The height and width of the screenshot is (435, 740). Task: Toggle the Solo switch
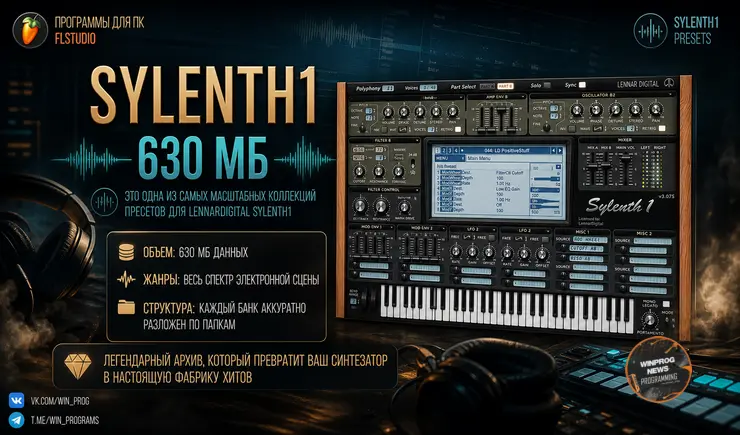(x=547, y=85)
